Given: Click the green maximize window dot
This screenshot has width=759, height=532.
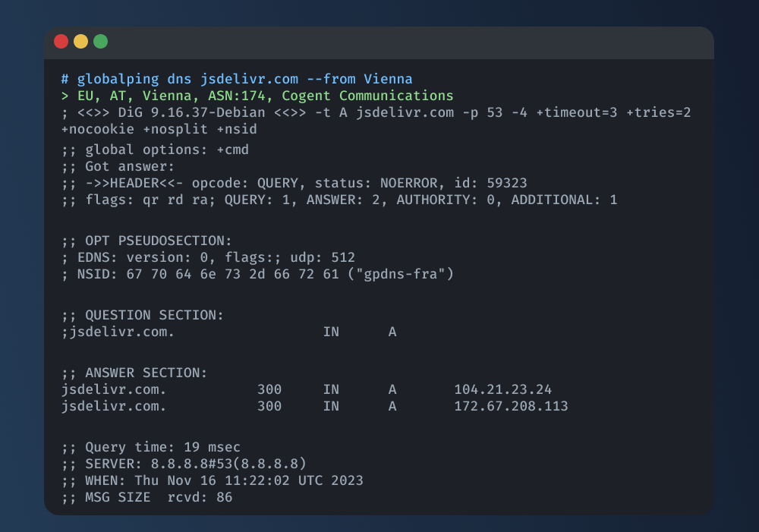Looking at the screenshot, I should click(x=101, y=42).
